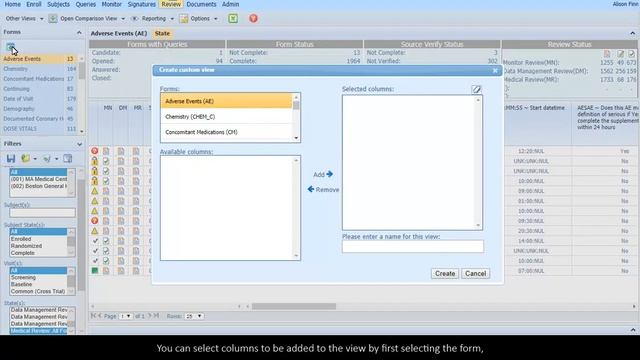Image resolution: width=640 pixels, height=360 pixels.
Task: Go to previous page of results
Action: [x=100, y=316]
